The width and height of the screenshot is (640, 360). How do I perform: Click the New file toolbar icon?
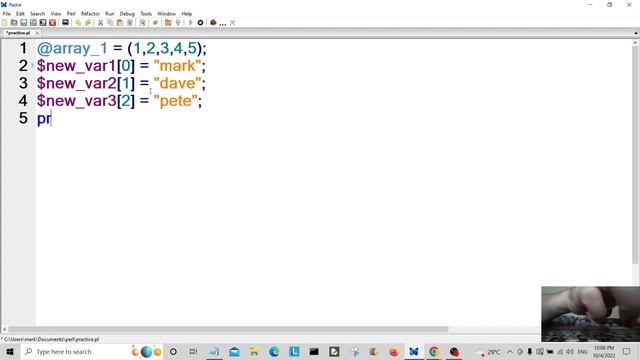(4, 23)
